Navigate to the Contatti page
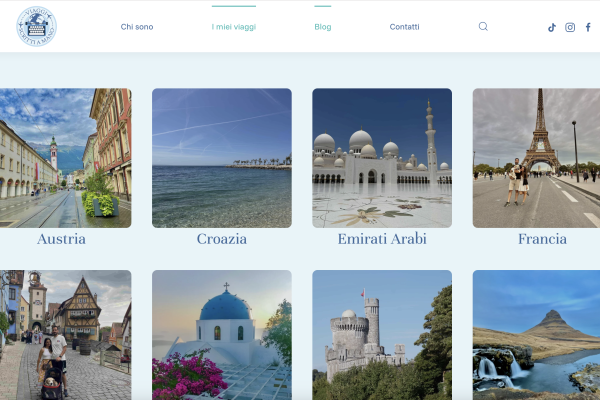Viewport: 600px width, 400px height. [404, 27]
